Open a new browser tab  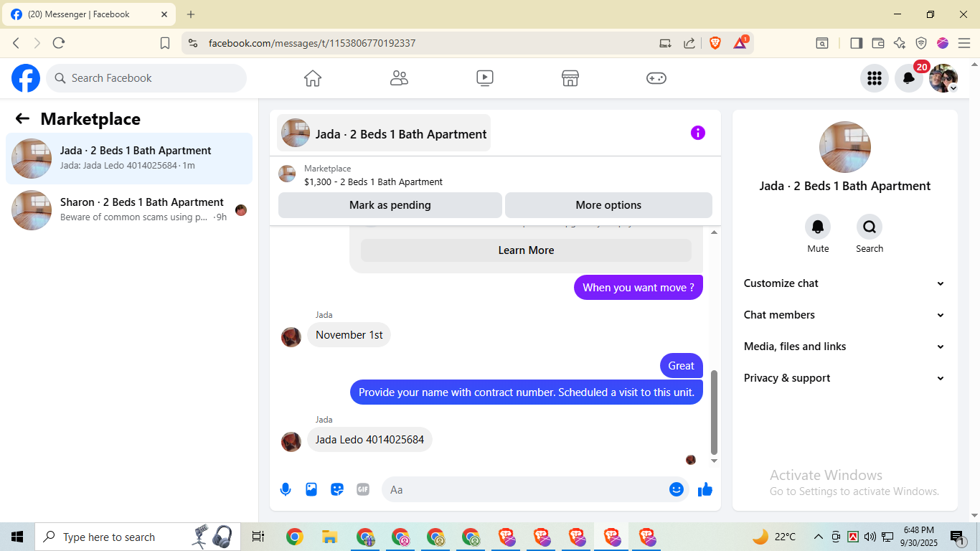(191, 14)
